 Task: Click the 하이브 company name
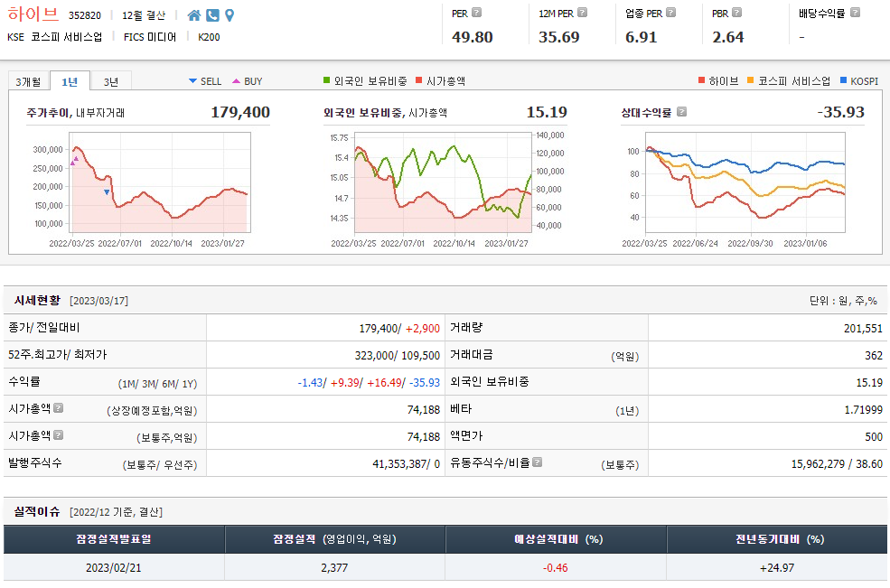(33, 14)
